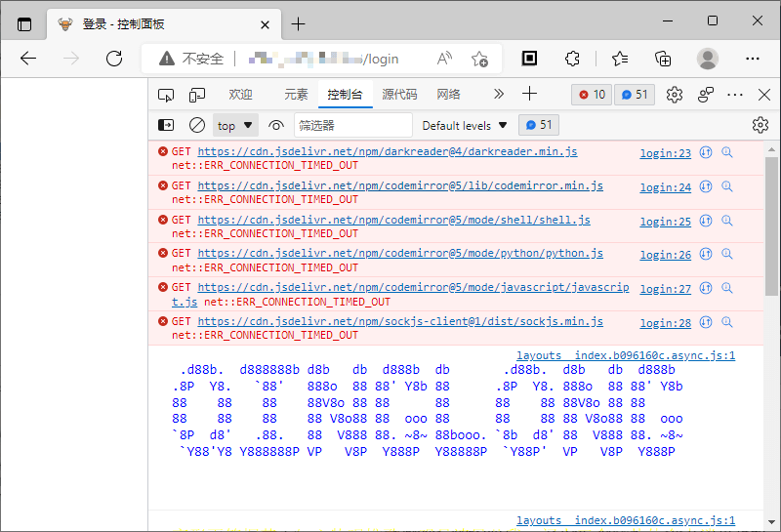This screenshot has height=532, width=781.
Task: Open the DevTools feedback icon
Action: click(705, 95)
